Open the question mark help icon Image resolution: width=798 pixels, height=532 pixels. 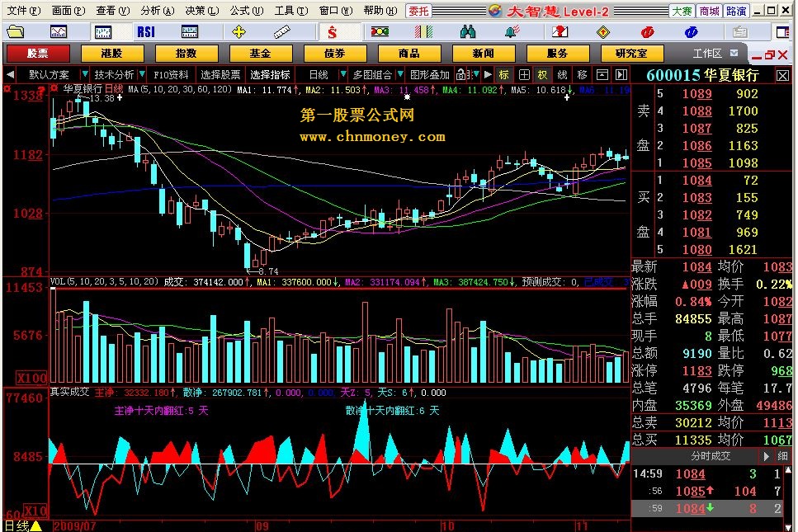[x=560, y=32]
